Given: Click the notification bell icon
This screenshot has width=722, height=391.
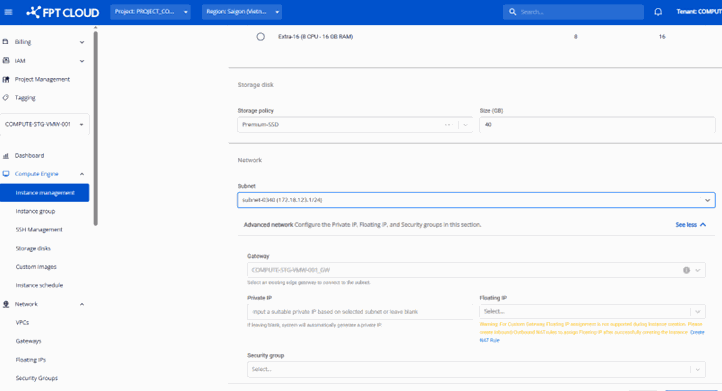Looking at the screenshot, I should (x=658, y=12).
